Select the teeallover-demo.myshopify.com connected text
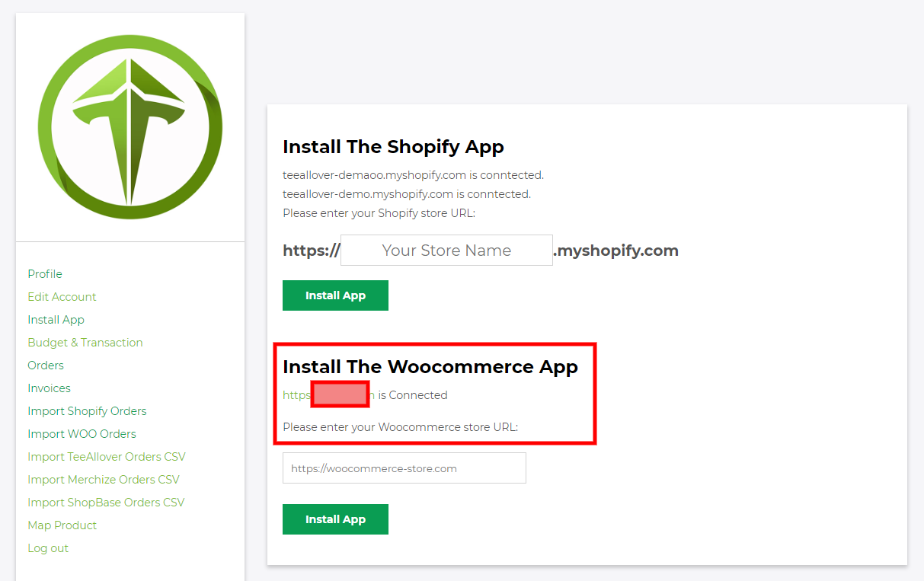 click(407, 194)
